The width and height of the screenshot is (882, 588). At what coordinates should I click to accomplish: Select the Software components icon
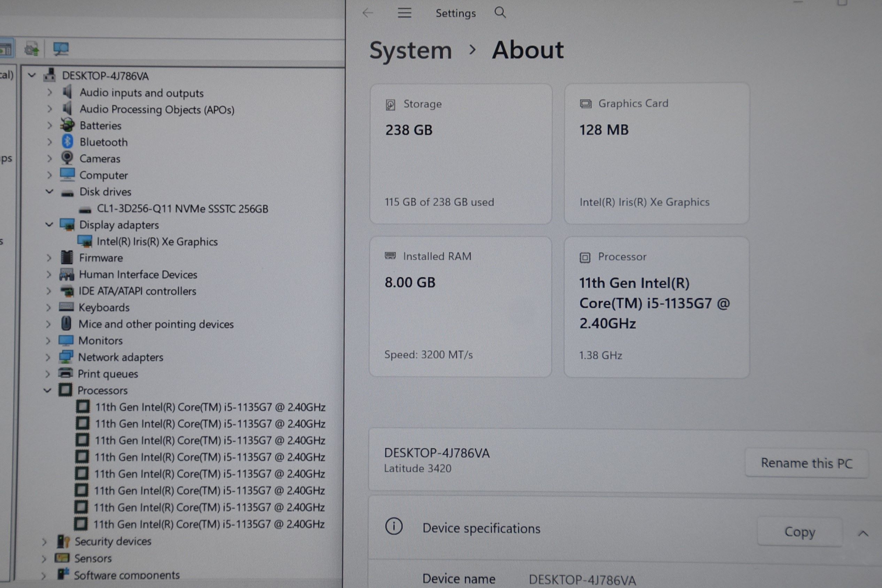click(x=63, y=574)
